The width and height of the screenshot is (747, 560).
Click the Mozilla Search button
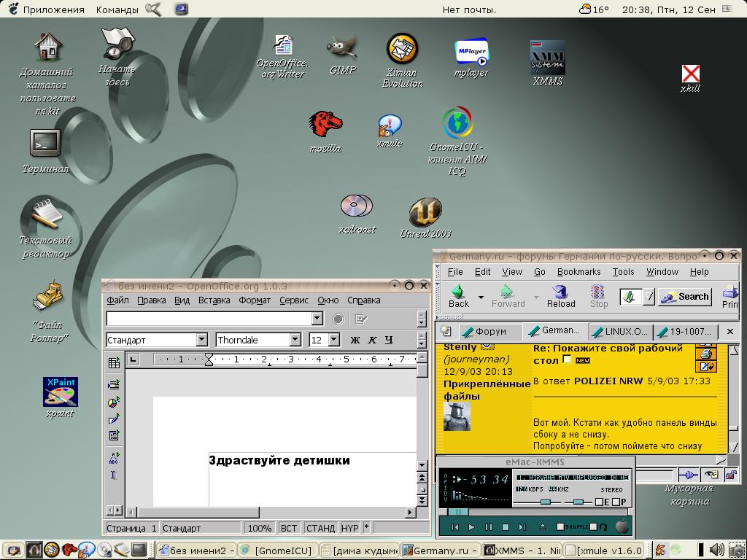[x=685, y=297]
